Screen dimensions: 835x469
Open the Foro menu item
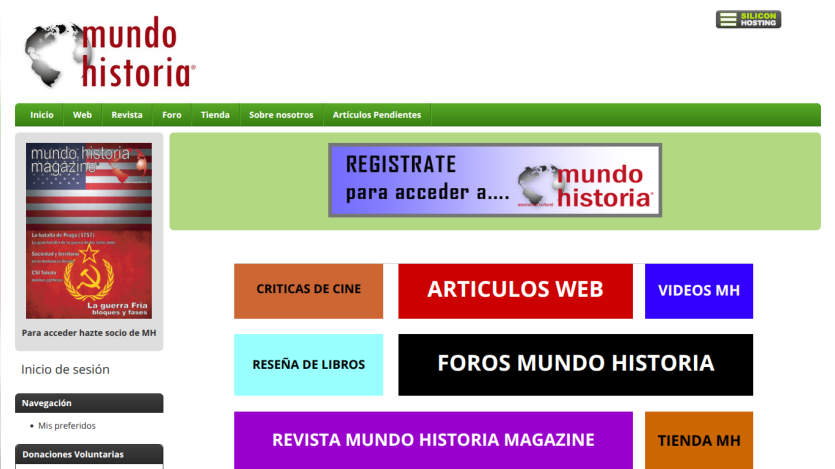(x=171, y=115)
